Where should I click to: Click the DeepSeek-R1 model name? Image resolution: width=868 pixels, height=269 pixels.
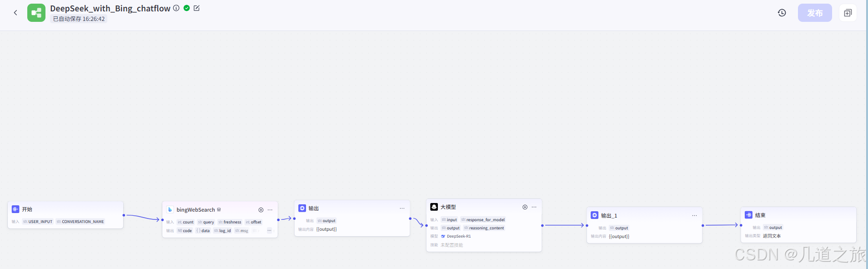(x=459, y=236)
